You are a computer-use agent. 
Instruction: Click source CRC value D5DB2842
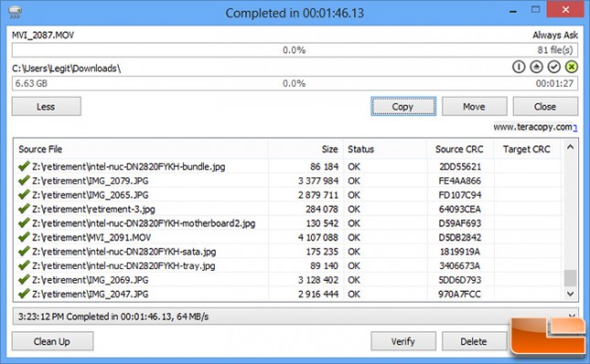[x=460, y=237]
